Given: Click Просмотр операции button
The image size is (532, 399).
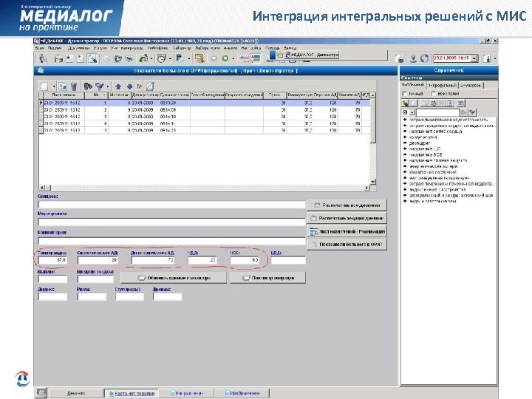Looking at the screenshot, I should [267, 278].
